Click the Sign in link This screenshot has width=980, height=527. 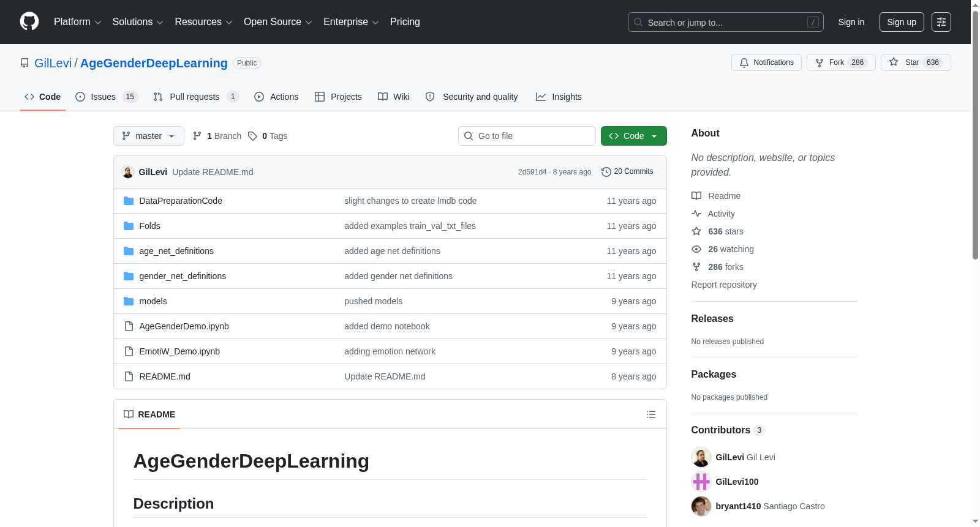(851, 22)
